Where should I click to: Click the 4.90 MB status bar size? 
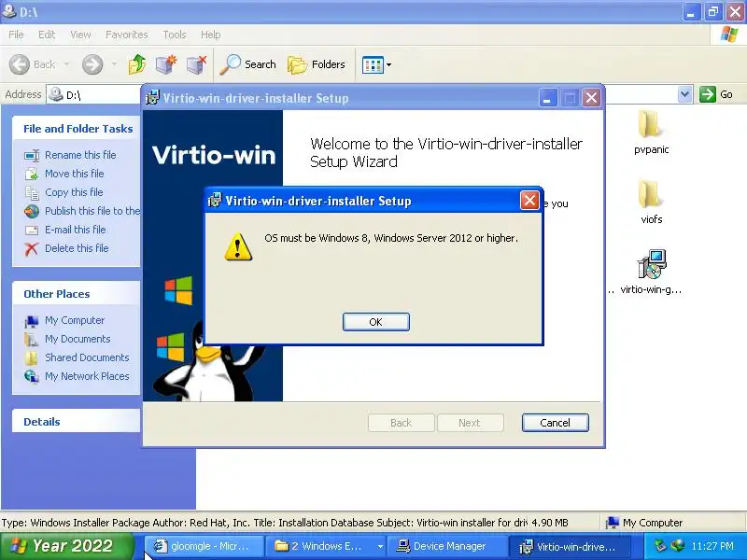(550, 523)
